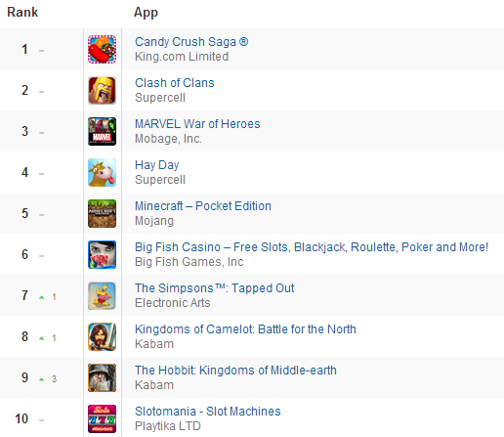
Task: Click the Big Fish Casino title link
Action: pyautogui.click(x=312, y=247)
